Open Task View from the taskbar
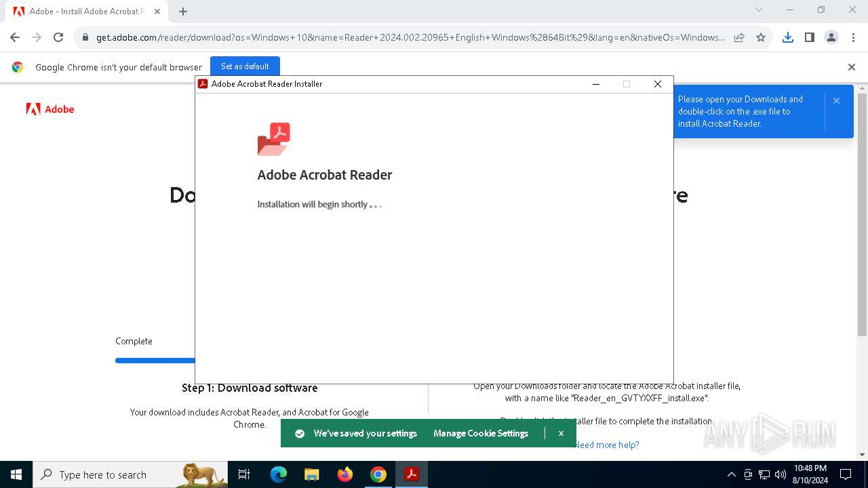Viewport: 868px width, 488px height. pos(244,474)
